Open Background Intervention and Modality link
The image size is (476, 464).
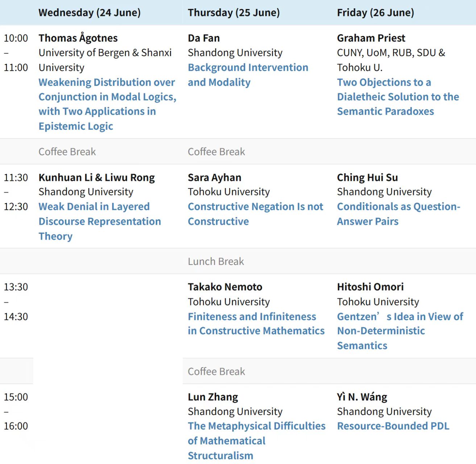(248, 75)
